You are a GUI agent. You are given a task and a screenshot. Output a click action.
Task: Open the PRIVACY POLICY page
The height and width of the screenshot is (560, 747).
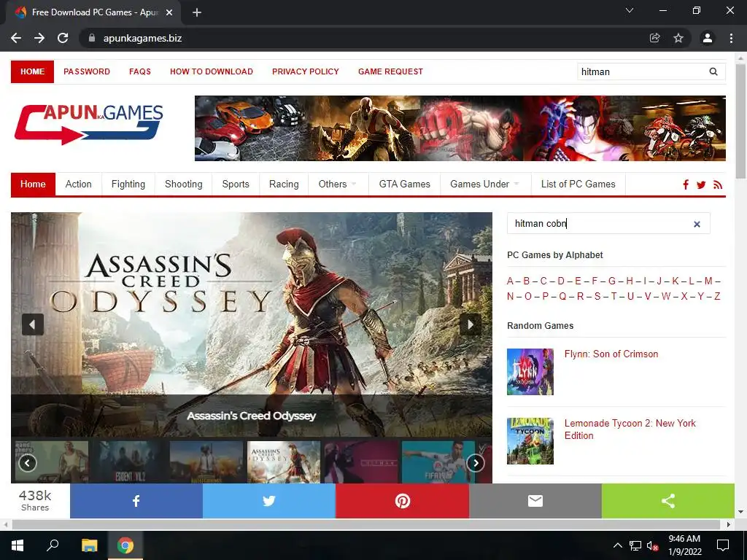pyautogui.click(x=306, y=71)
